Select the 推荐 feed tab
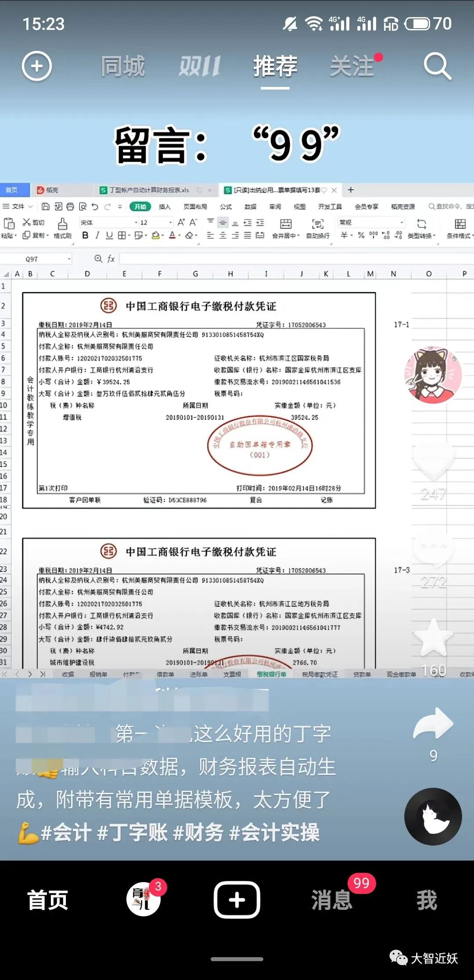This screenshot has width=474, height=980. (x=275, y=66)
